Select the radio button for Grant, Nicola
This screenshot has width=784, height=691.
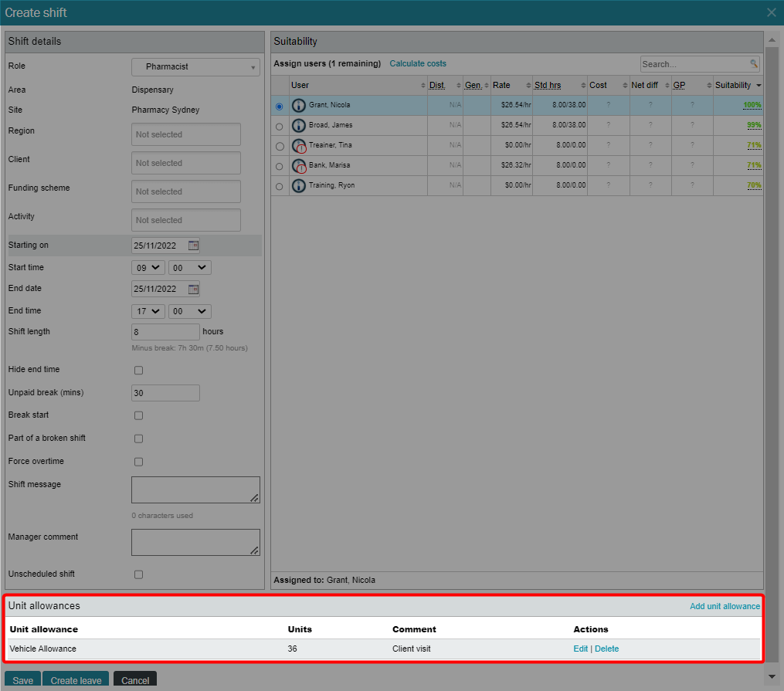(x=279, y=107)
